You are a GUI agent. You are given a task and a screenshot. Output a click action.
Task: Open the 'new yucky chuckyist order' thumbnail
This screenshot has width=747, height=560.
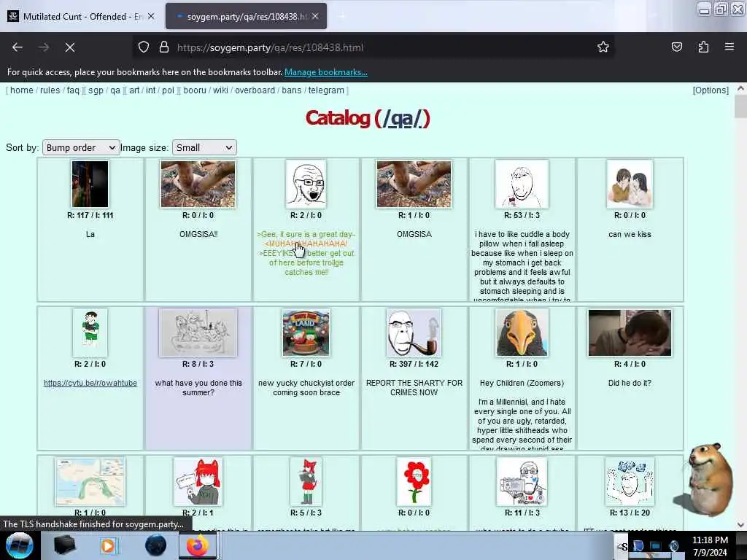point(306,332)
